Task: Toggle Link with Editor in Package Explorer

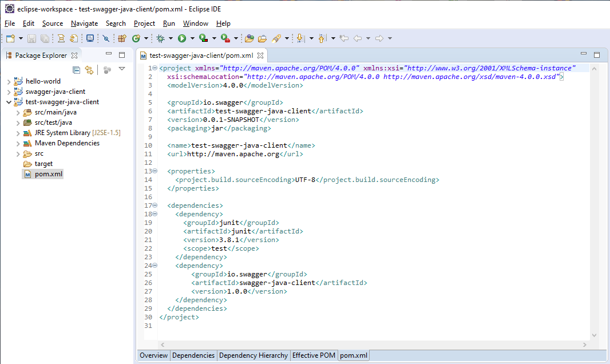Action: pyautogui.click(x=89, y=70)
